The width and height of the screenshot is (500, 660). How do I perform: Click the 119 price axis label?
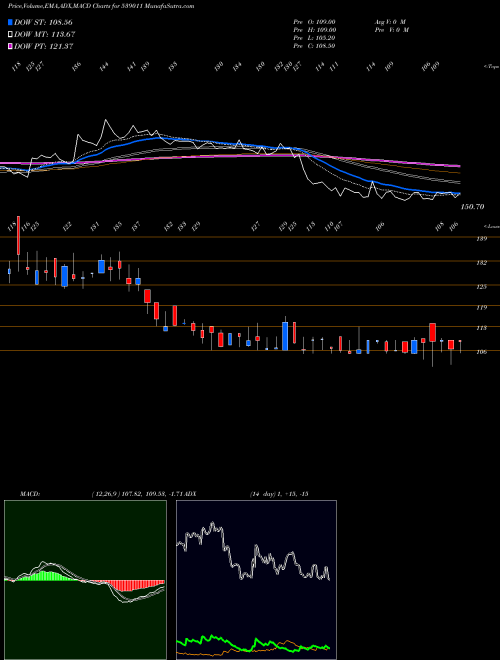tap(482, 308)
